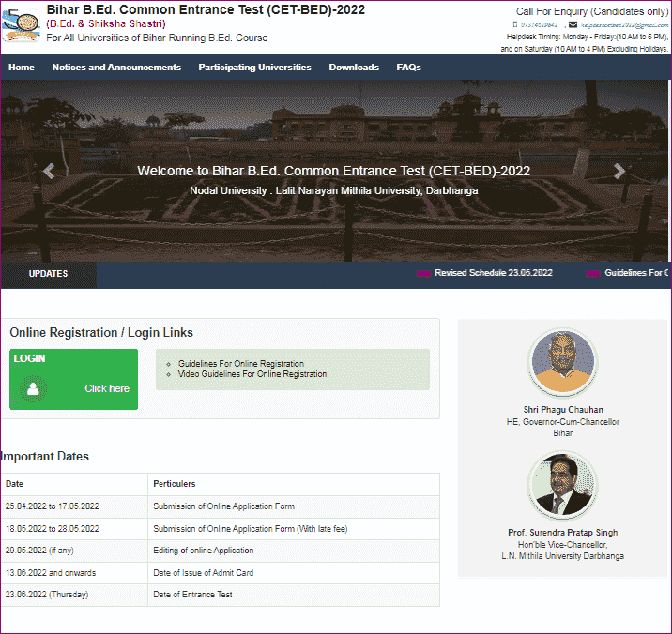Screen dimensions: 672x634
Task: Click the campus banner image
Action: [x=334, y=171]
